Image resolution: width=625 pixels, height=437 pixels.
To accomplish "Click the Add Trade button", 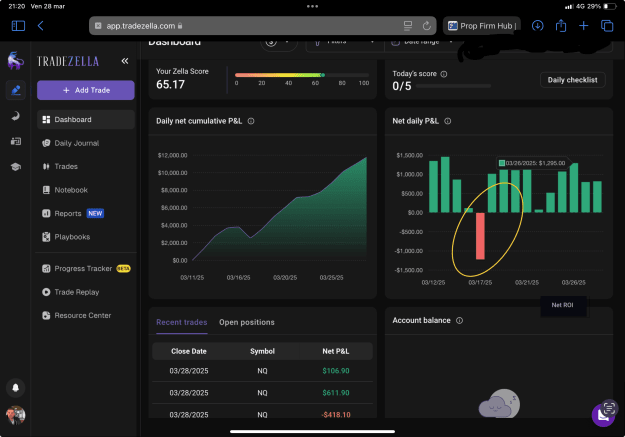I will coord(86,90).
